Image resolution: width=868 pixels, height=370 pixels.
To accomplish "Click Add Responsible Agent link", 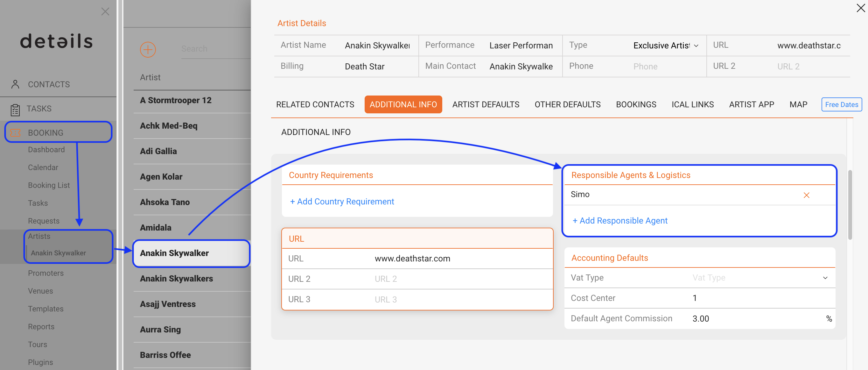I will coord(620,221).
